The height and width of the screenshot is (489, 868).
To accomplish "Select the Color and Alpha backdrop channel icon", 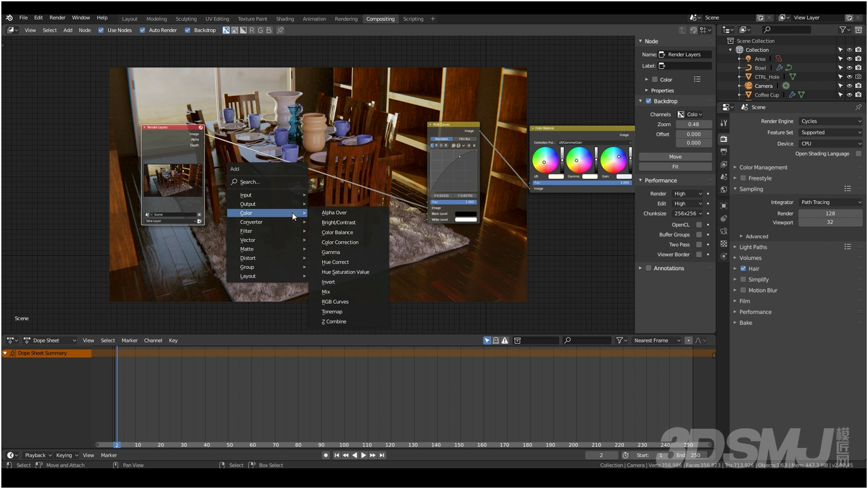I will 226,30.
